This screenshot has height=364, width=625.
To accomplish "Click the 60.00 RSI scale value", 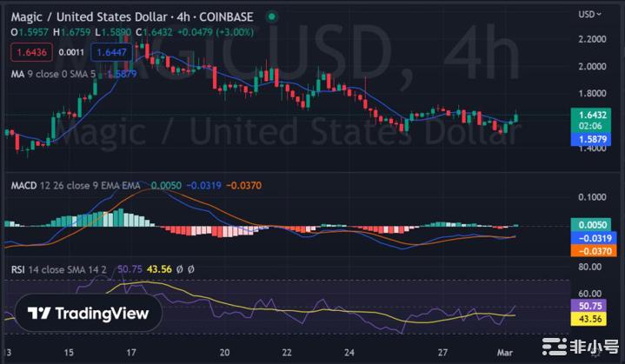I will (x=590, y=294).
